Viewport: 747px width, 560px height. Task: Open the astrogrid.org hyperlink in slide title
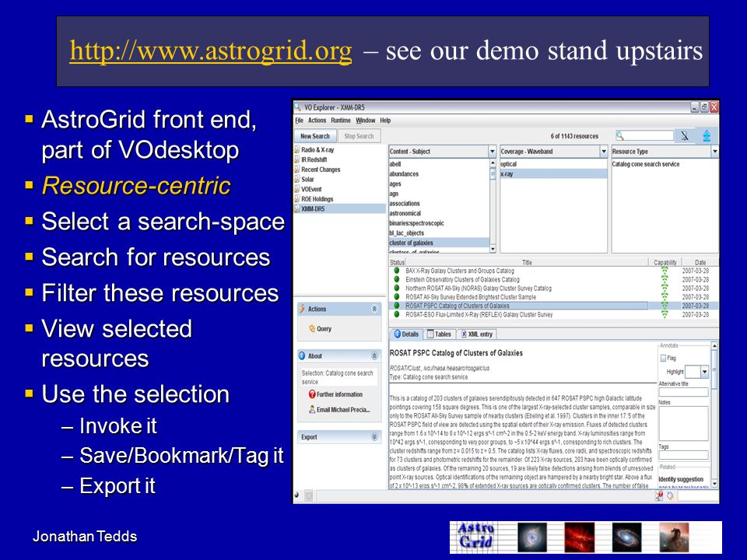tap(211, 51)
